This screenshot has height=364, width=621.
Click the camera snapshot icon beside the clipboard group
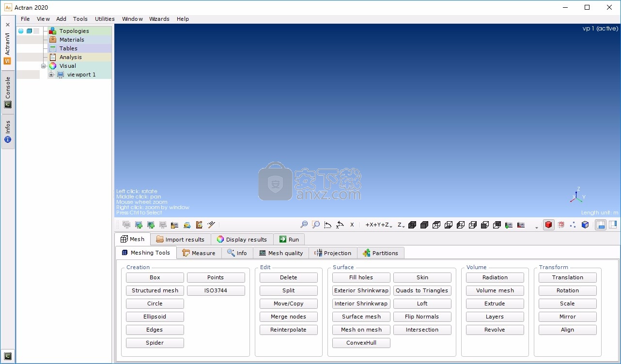click(175, 225)
